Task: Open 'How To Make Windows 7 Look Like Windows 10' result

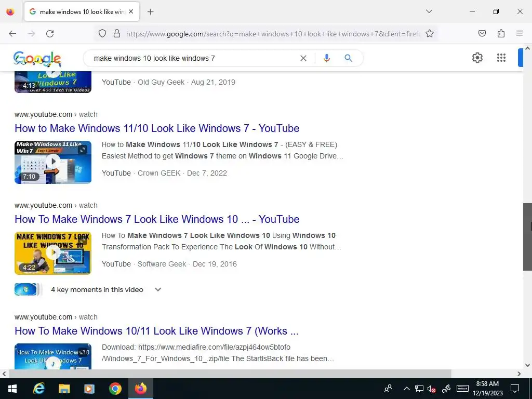Action: pyautogui.click(x=157, y=219)
